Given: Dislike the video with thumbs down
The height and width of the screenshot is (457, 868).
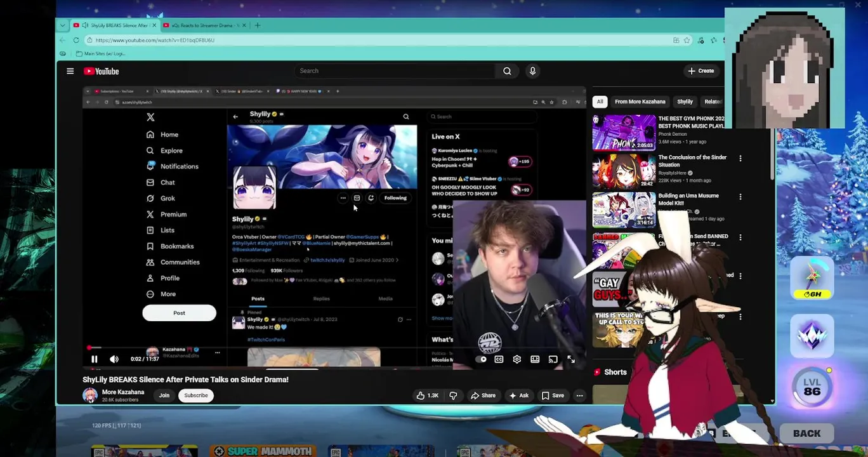Looking at the screenshot, I should coord(453,395).
